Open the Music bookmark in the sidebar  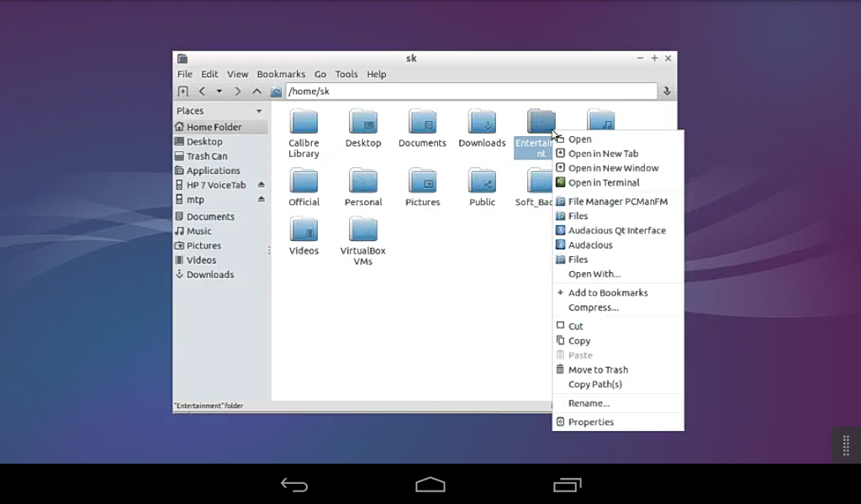click(219, 231)
